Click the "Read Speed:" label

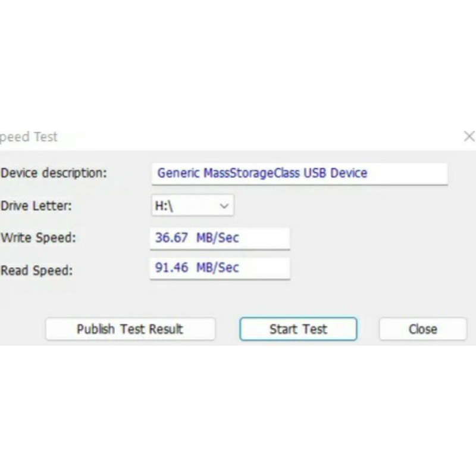37,271
